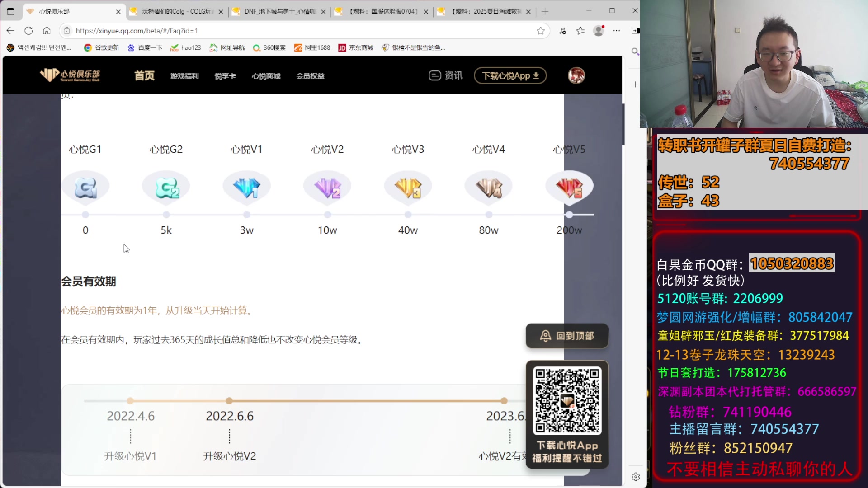This screenshot has height=488, width=868.
Task: Open browser settings and more menu
Action: [617, 31]
